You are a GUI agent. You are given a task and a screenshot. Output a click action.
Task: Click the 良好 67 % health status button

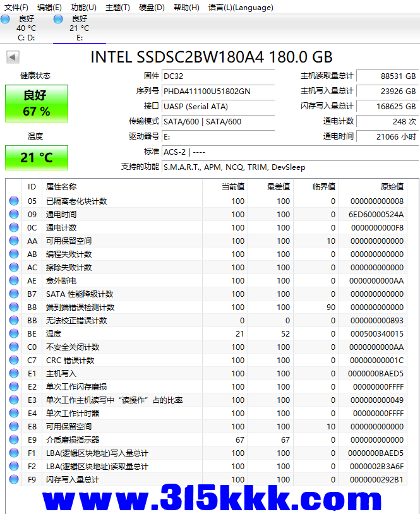point(37,104)
